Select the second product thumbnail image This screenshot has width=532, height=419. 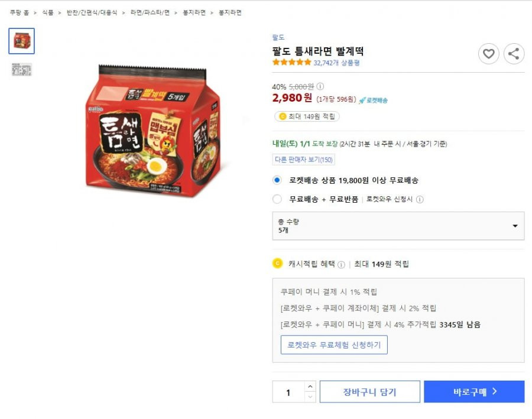[x=22, y=70]
